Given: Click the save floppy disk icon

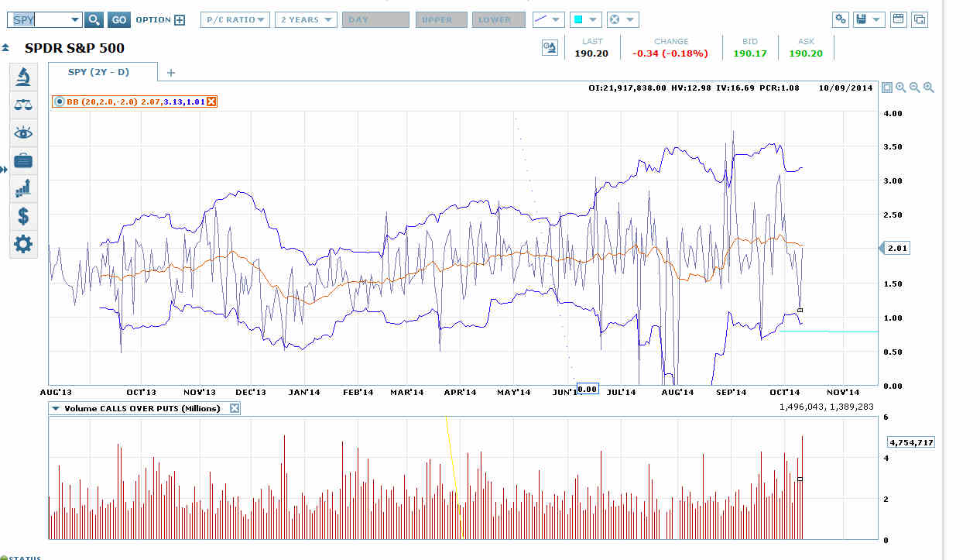Looking at the screenshot, I should point(860,19).
